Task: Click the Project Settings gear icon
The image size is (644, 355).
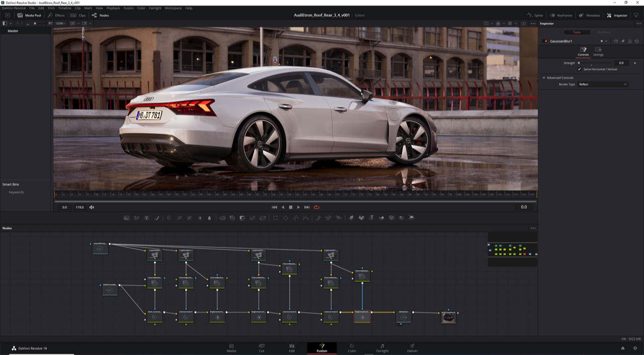Action: 635,348
